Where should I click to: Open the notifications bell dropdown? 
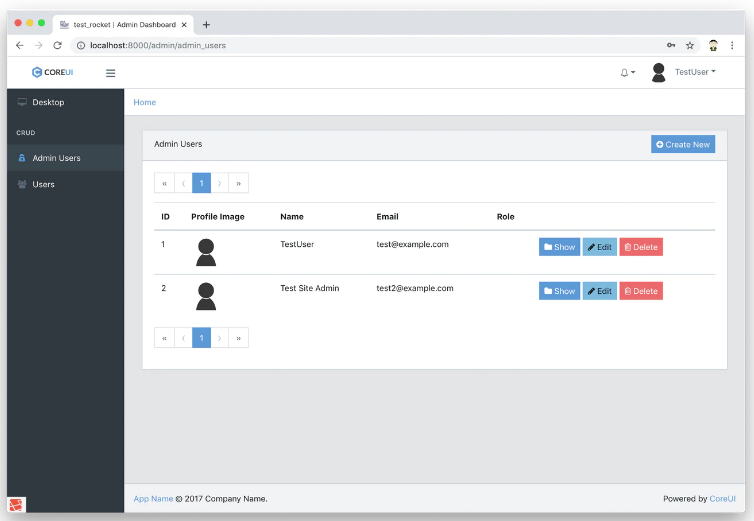pyautogui.click(x=627, y=73)
